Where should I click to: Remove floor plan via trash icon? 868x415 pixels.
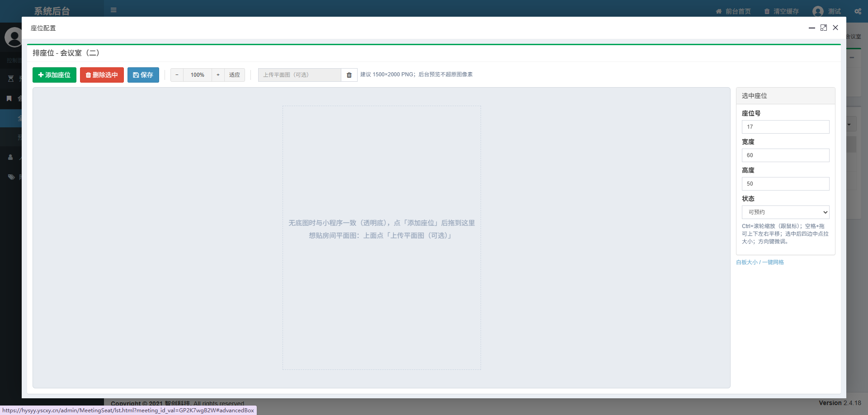coord(349,75)
